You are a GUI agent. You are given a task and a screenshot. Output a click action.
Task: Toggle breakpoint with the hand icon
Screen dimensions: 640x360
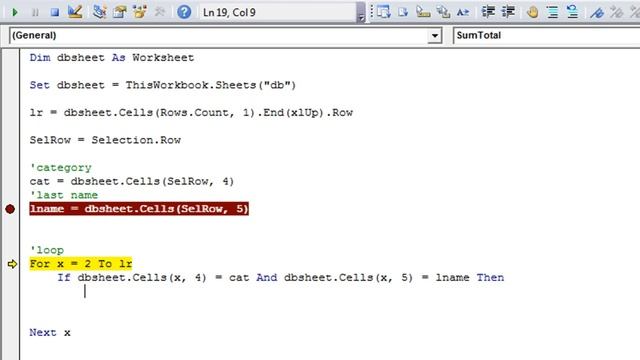coord(532,12)
